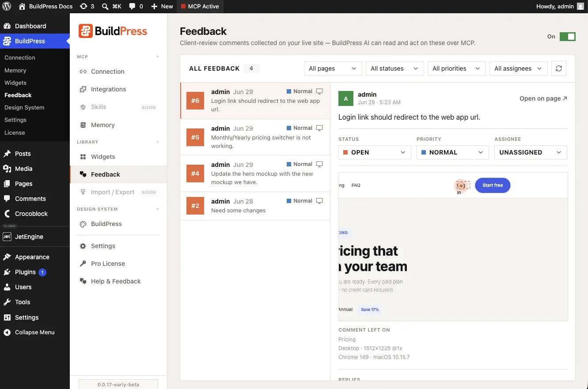This screenshot has width=588, height=389.
Task: Click the orange #5 badge
Action: (x=195, y=137)
